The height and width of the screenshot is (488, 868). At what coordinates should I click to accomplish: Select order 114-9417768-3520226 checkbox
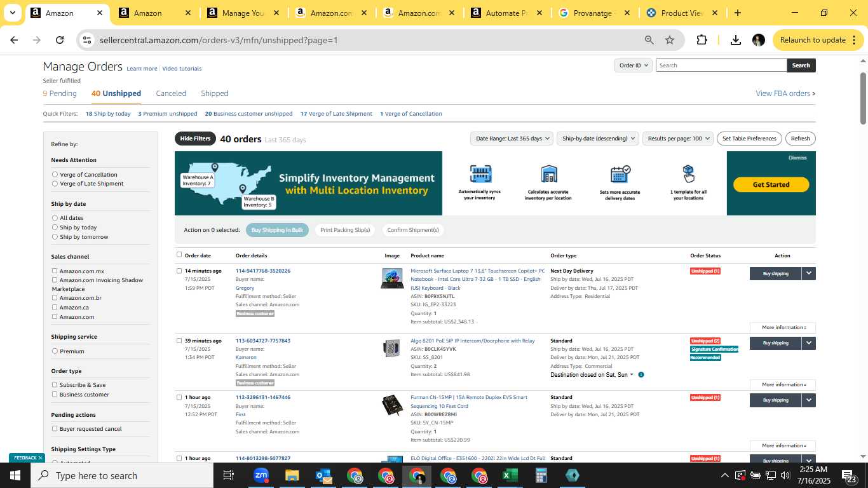[179, 271]
